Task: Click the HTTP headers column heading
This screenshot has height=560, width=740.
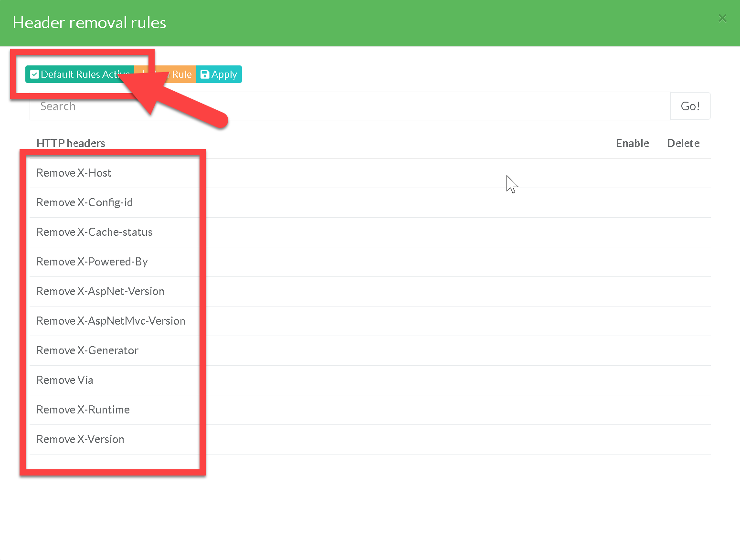Action: [x=71, y=143]
